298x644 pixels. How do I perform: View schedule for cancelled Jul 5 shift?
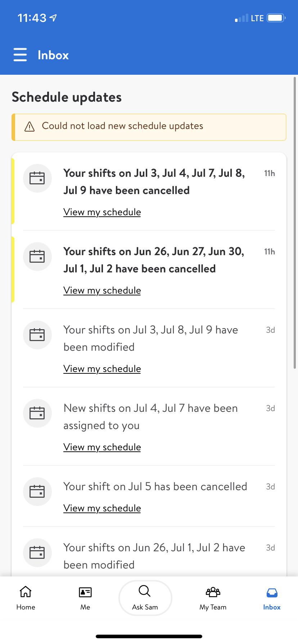tap(102, 508)
